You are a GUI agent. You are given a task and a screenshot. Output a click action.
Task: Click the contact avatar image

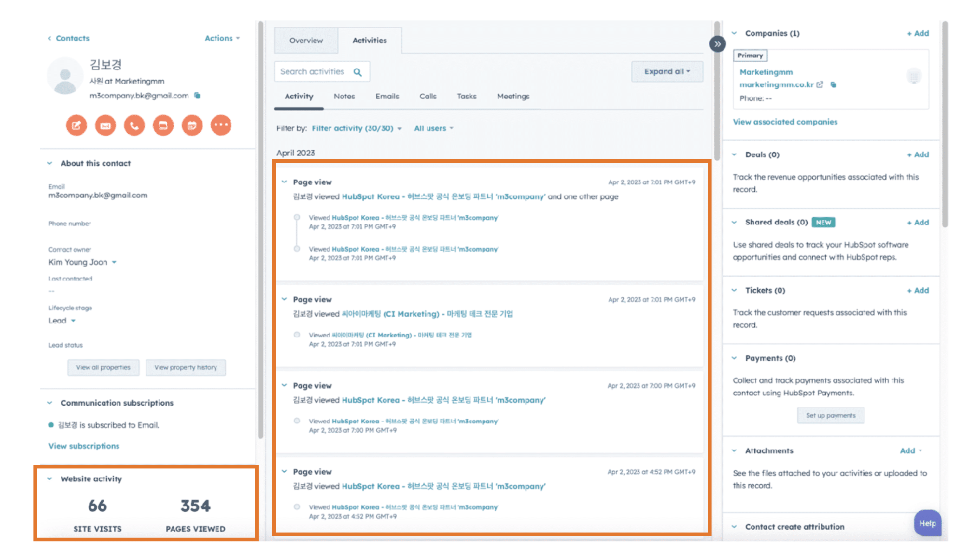click(x=65, y=76)
